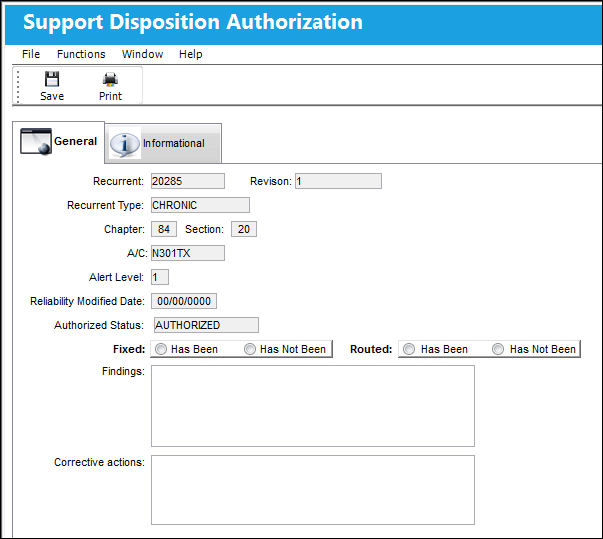
Task: Click the General tab window icon
Action: tap(36, 141)
